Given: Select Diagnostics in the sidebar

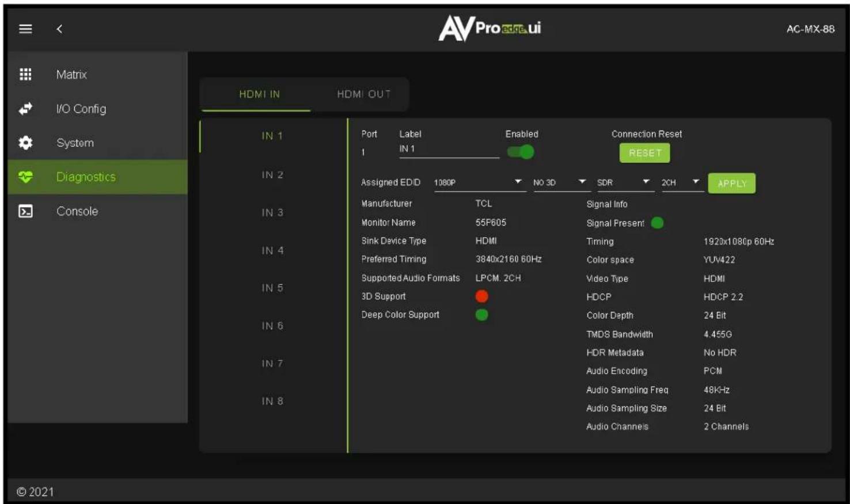Looking at the screenshot, I should (x=97, y=177).
